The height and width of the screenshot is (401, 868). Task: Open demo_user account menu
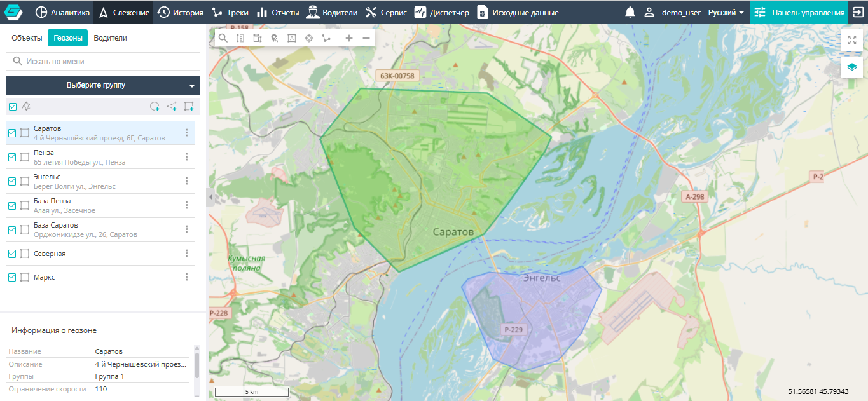672,12
